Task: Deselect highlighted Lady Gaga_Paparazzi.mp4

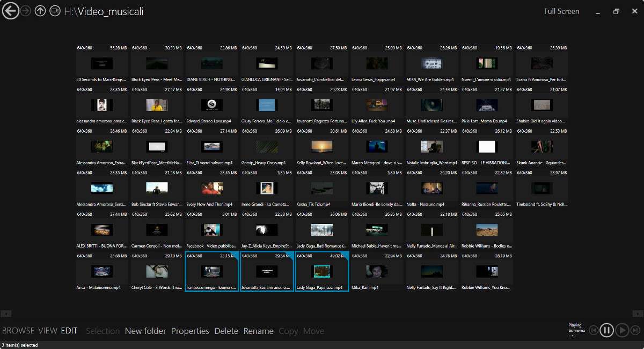Action: [322, 272]
